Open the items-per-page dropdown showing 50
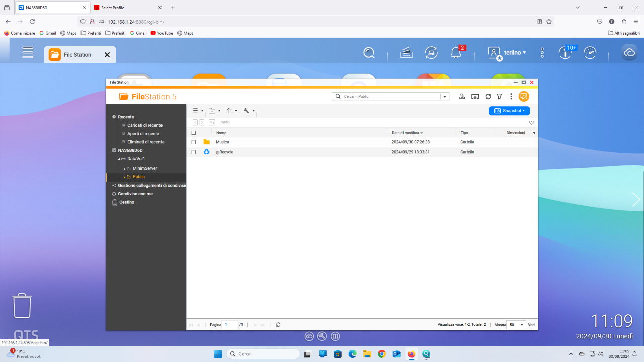Image resolution: width=644 pixels, height=362 pixels. pos(516,325)
